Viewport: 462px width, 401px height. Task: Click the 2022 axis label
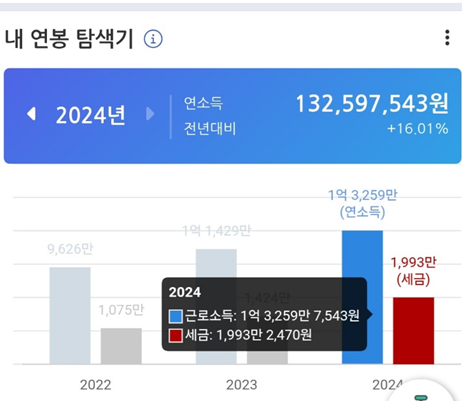(95, 385)
